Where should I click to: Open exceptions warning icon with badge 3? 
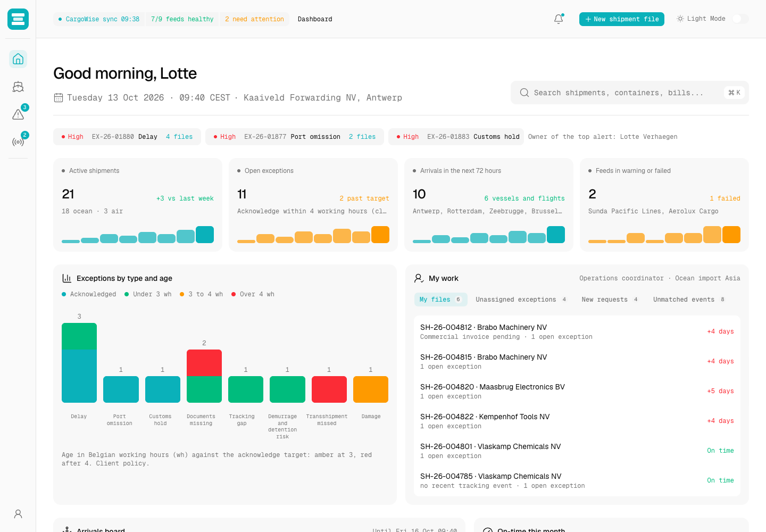coord(18,114)
